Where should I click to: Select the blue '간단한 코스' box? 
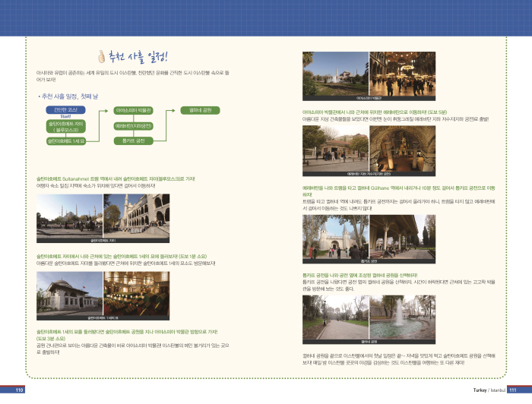point(63,110)
